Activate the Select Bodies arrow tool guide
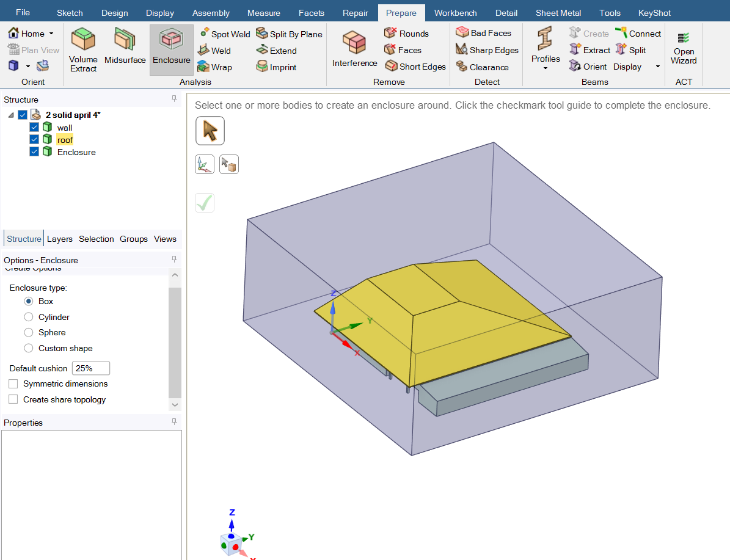Viewport: 730px width, 560px height. (x=210, y=131)
